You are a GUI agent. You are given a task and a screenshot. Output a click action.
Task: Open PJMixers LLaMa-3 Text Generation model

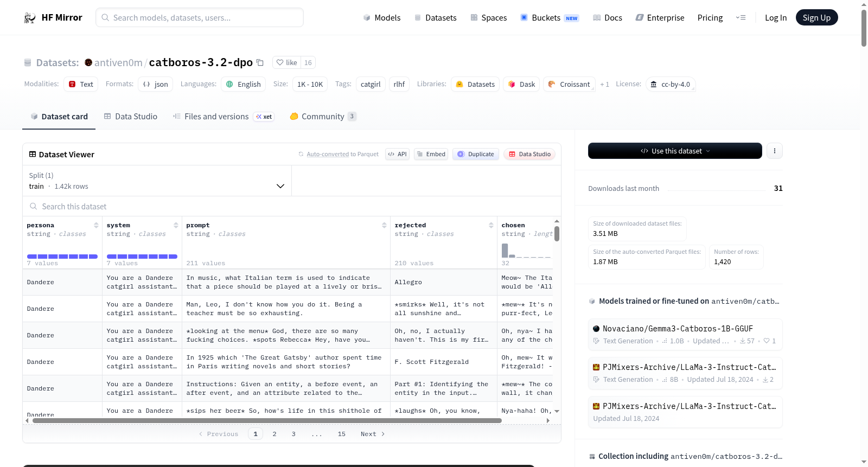coord(685,373)
